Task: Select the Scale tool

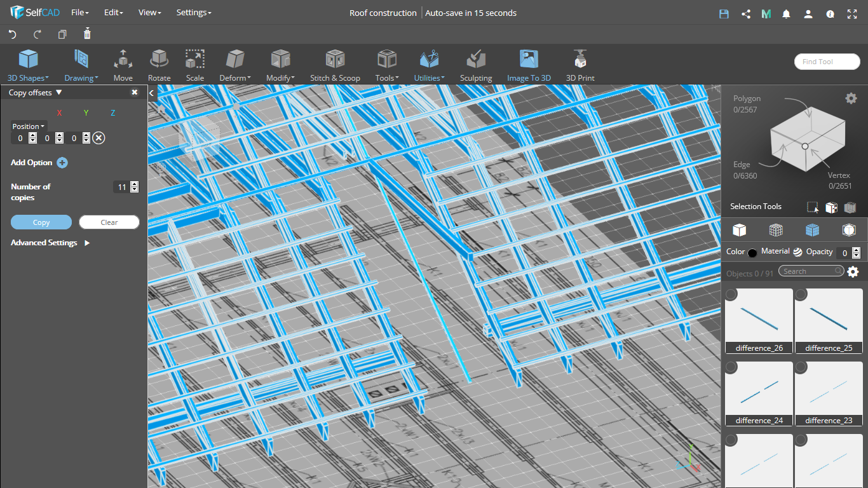Action: click(x=195, y=65)
